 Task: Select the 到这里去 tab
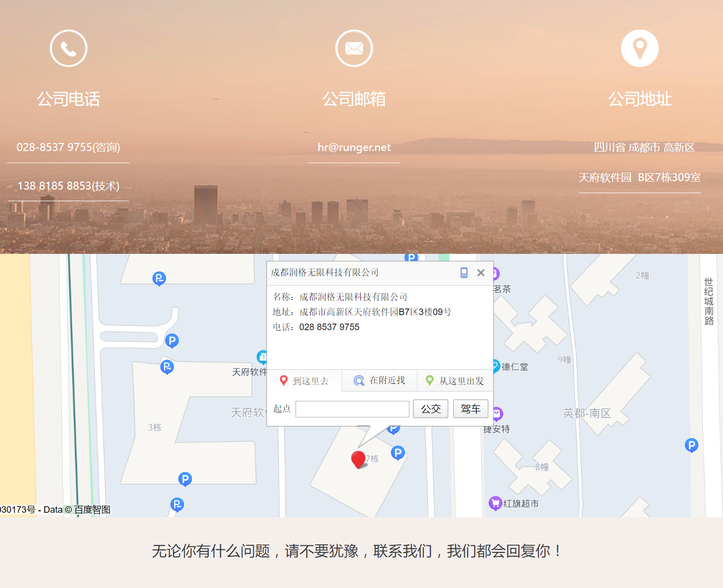[305, 381]
